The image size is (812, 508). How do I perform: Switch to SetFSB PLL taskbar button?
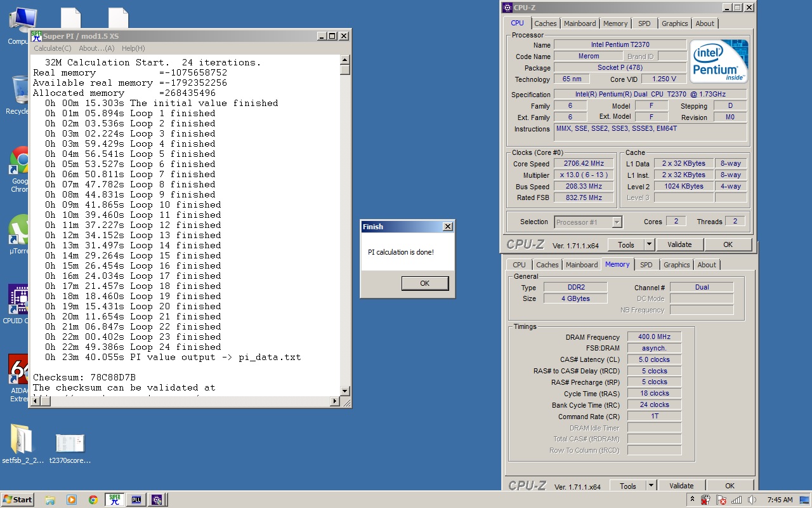pyautogui.click(x=136, y=500)
